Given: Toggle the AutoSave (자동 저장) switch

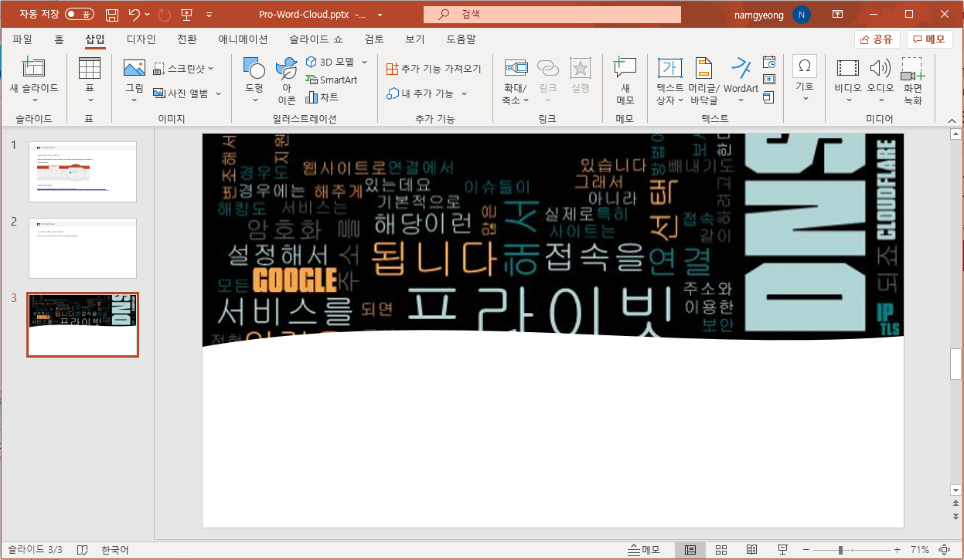Looking at the screenshot, I should click(x=80, y=14).
